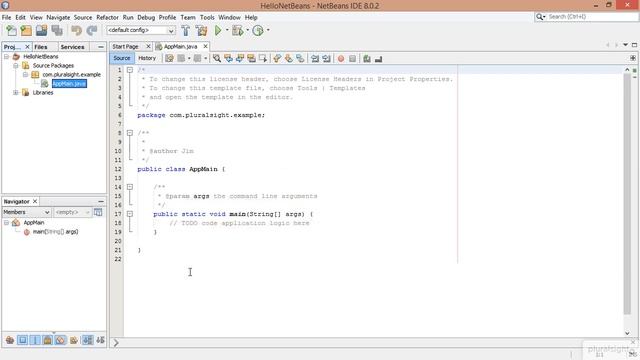Click the Find Selection magnifier icon
The height and width of the screenshot is (360, 640).
[217, 59]
